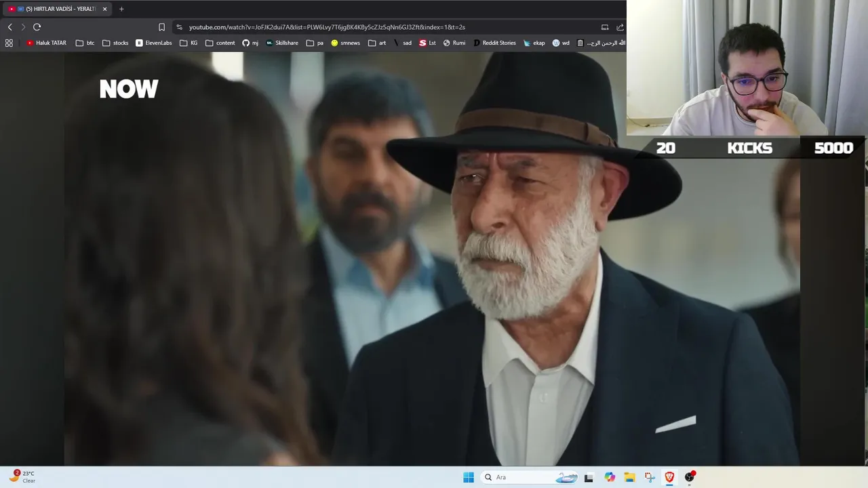Open the screen cast icon in address bar

[x=605, y=27]
